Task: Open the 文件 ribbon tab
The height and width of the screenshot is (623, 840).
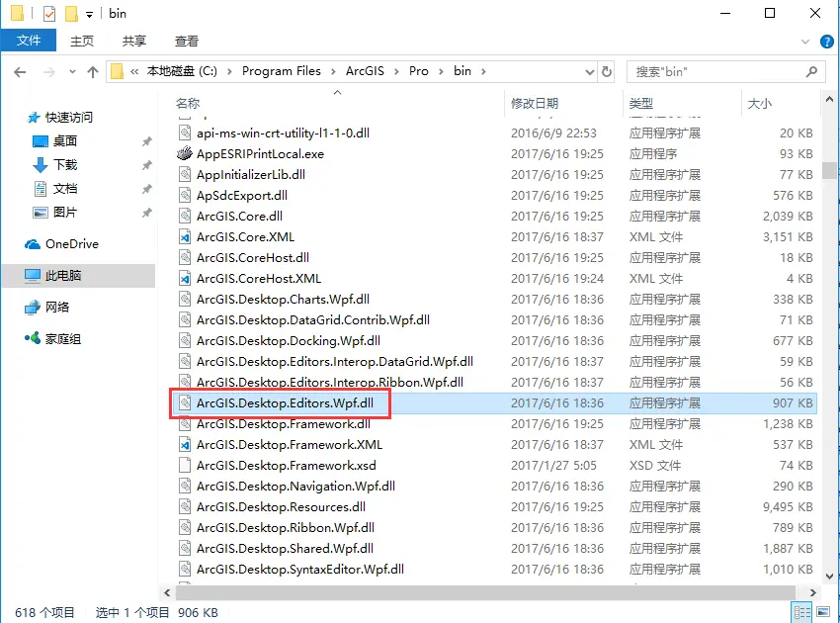Action: 29,41
